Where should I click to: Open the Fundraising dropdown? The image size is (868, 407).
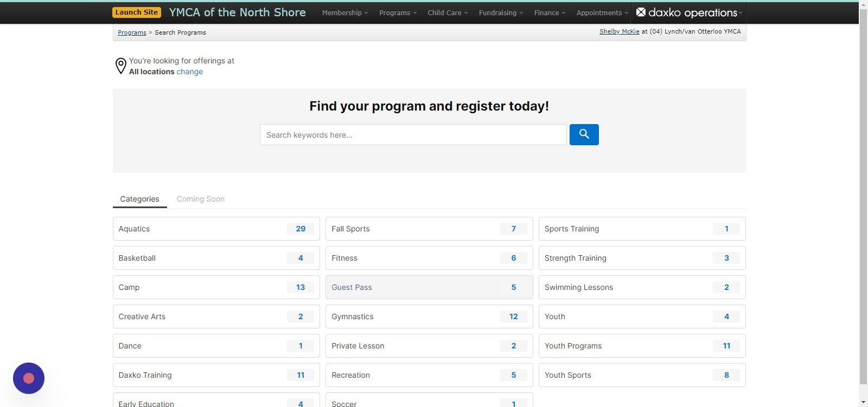tap(501, 12)
